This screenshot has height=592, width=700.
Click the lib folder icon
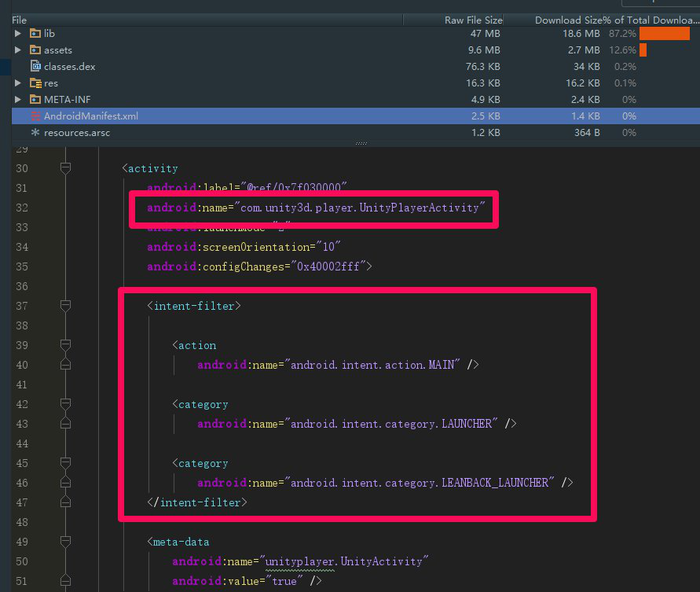click(35, 33)
